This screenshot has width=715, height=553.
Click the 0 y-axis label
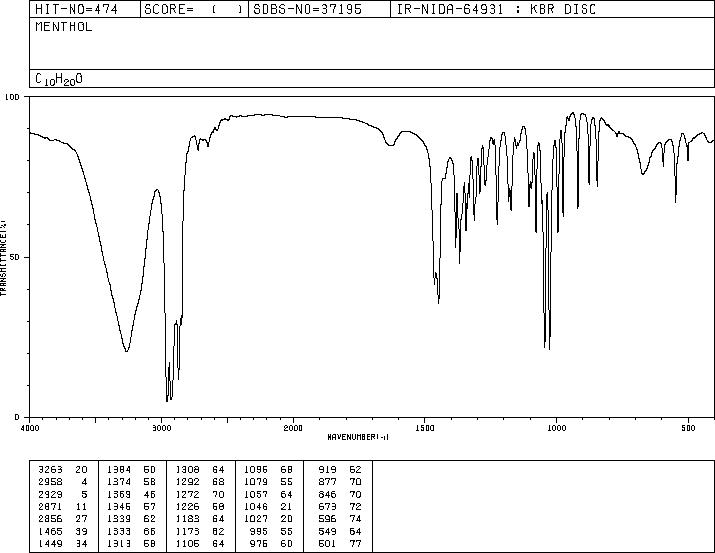point(17,417)
